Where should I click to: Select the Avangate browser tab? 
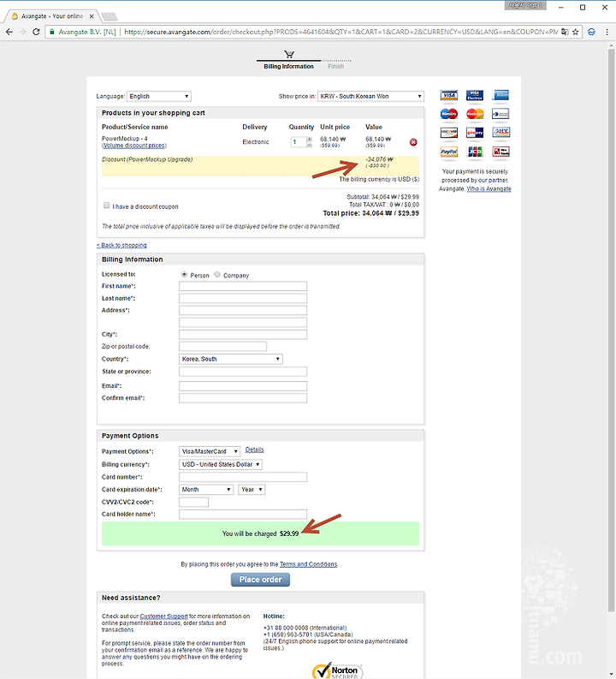pos(52,16)
